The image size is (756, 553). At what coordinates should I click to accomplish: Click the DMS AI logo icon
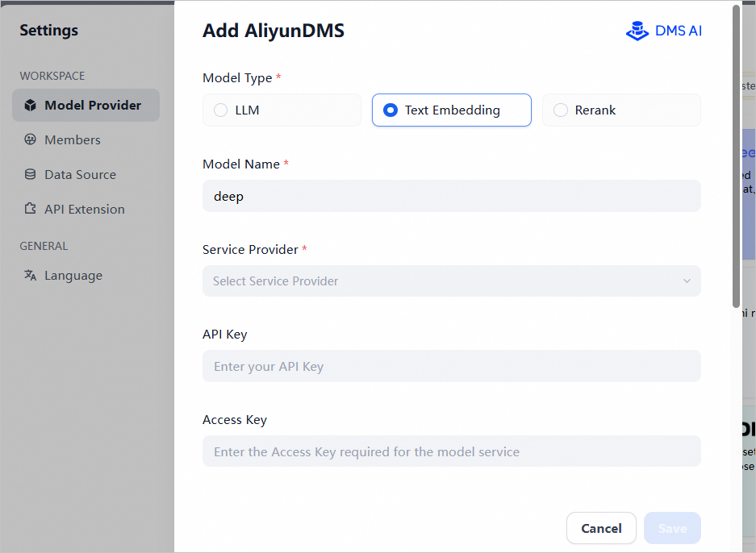637,31
